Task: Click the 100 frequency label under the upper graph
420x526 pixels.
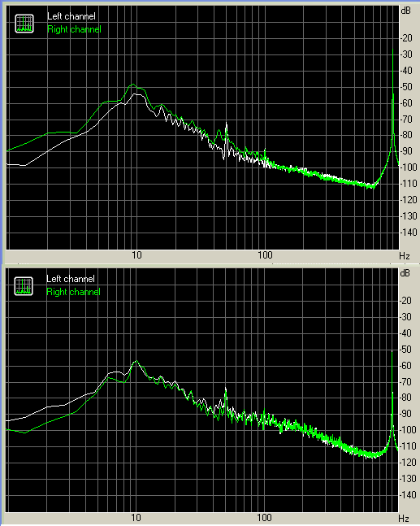Action: (x=265, y=255)
